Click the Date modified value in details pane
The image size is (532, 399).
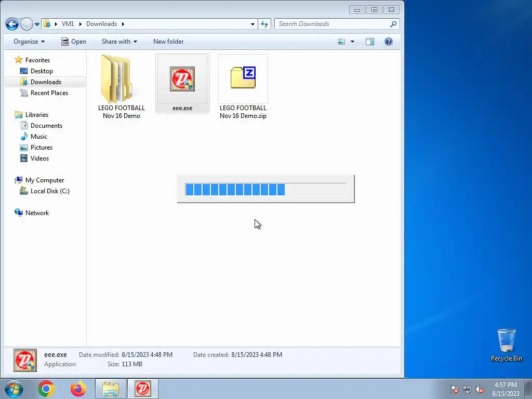147,354
